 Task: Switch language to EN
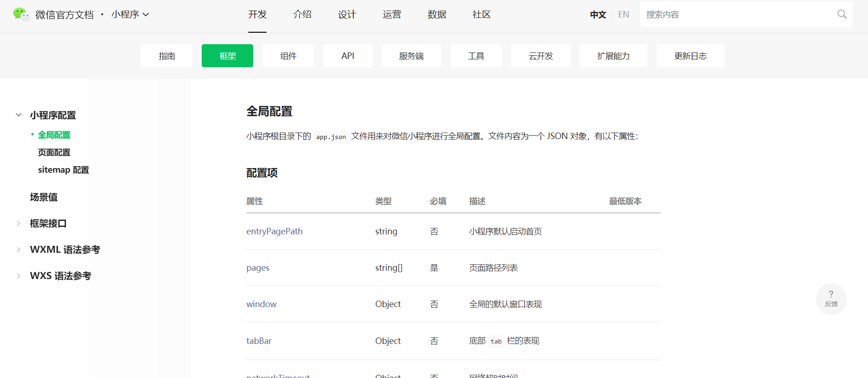pyautogui.click(x=623, y=14)
